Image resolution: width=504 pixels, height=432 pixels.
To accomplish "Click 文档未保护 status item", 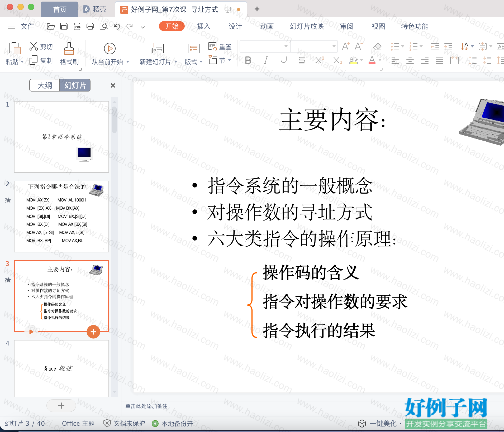I will 124,424.
